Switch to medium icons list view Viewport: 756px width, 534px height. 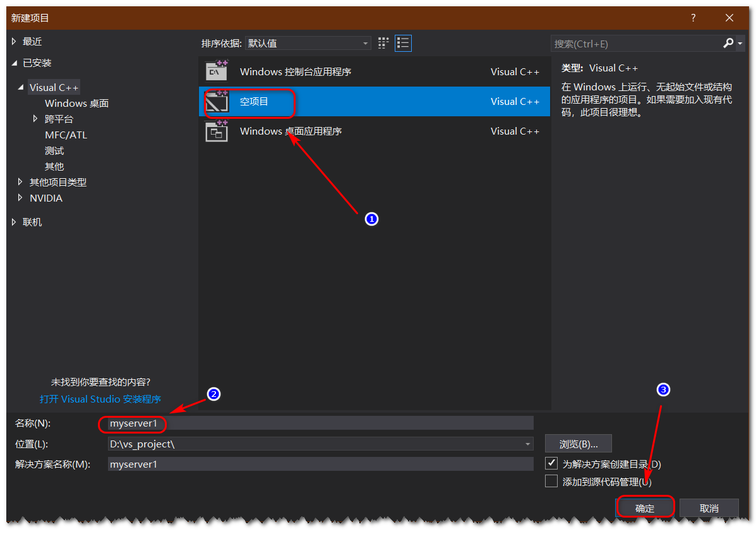pyautogui.click(x=403, y=44)
